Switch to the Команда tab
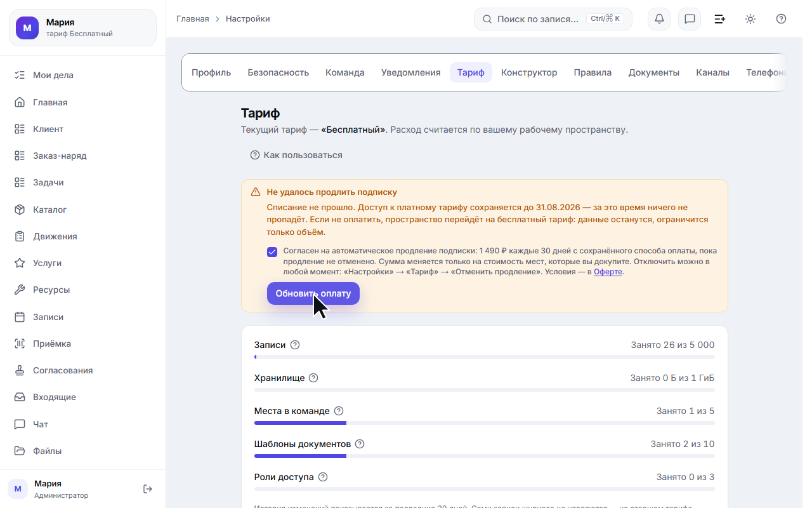This screenshot has width=812, height=508. click(x=345, y=72)
